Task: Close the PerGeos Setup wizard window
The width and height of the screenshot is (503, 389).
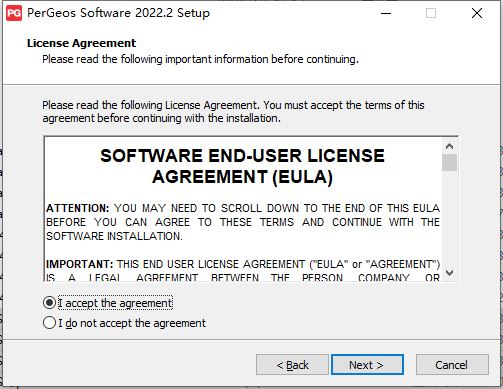Action: 477,13
